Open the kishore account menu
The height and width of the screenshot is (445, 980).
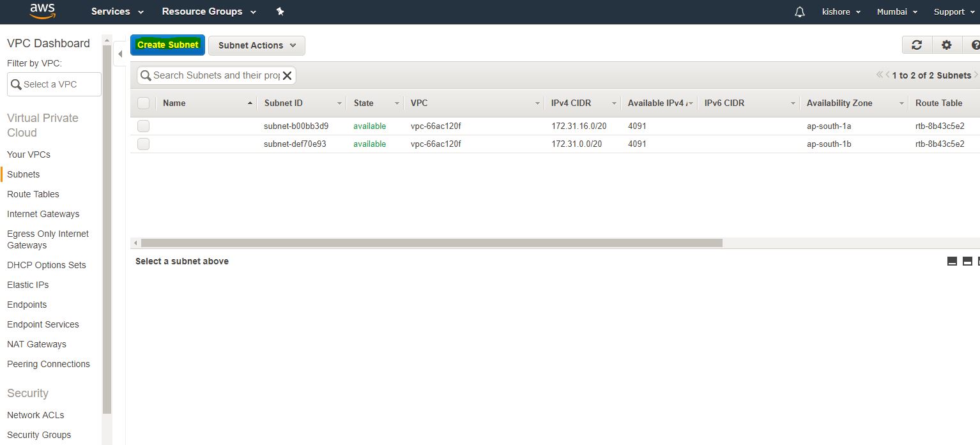pyautogui.click(x=841, y=12)
